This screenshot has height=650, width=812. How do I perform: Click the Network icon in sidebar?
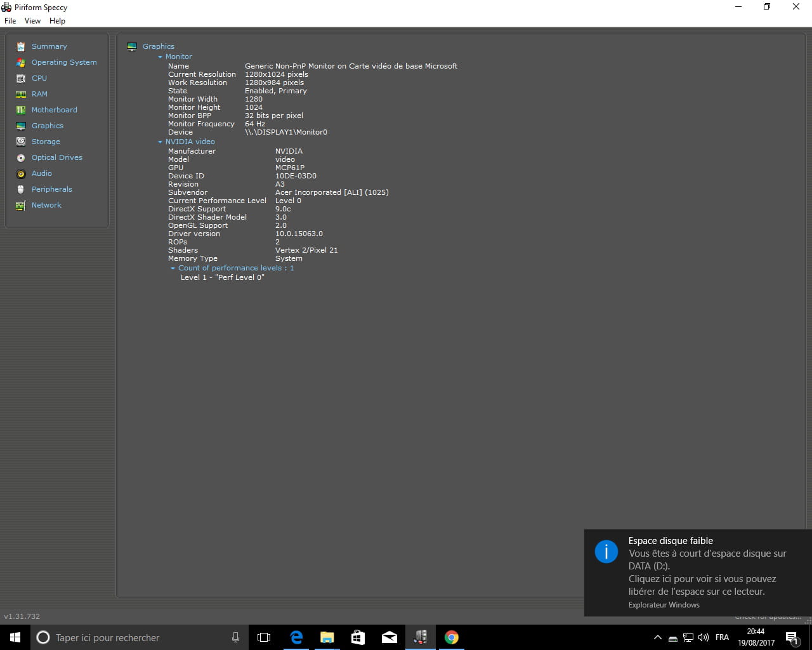[x=21, y=205]
